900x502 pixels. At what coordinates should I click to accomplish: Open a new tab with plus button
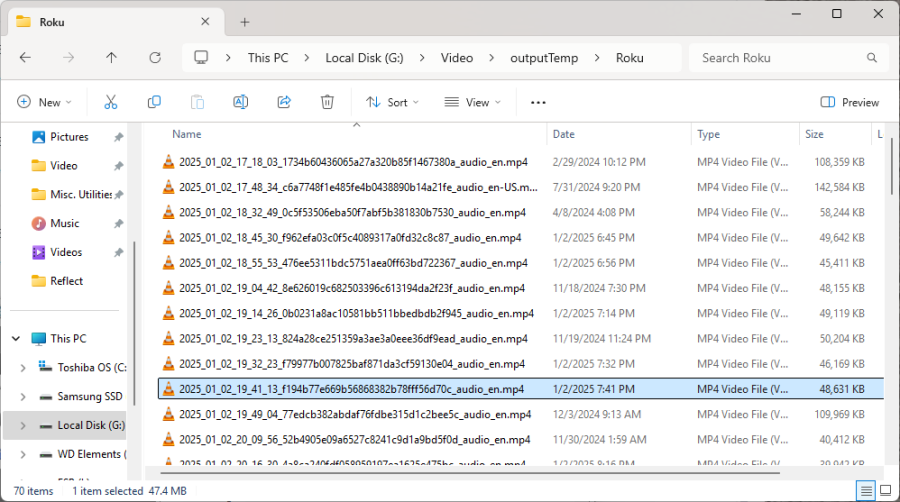point(245,22)
